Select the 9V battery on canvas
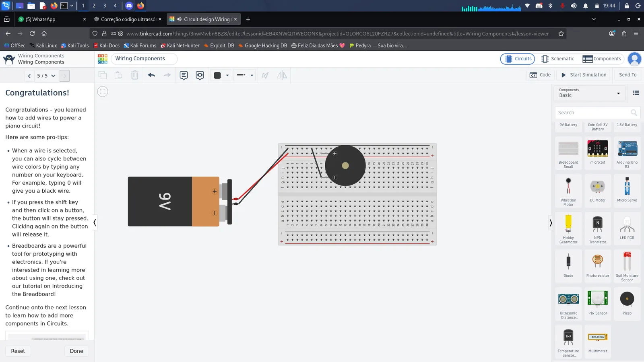This screenshot has width=644, height=362. pyautogui.click(x=180, y=202)
